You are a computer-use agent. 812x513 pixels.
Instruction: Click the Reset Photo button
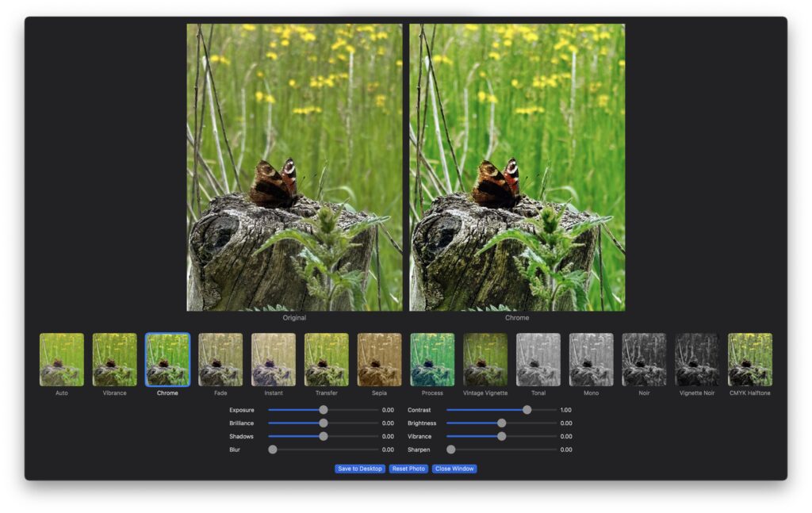(408, 469)
